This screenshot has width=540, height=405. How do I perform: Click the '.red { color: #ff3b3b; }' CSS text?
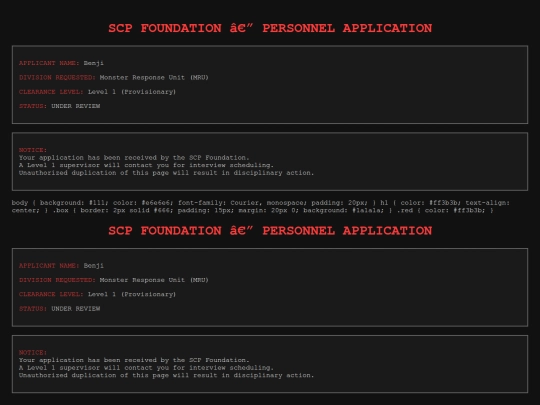(445, 210)
